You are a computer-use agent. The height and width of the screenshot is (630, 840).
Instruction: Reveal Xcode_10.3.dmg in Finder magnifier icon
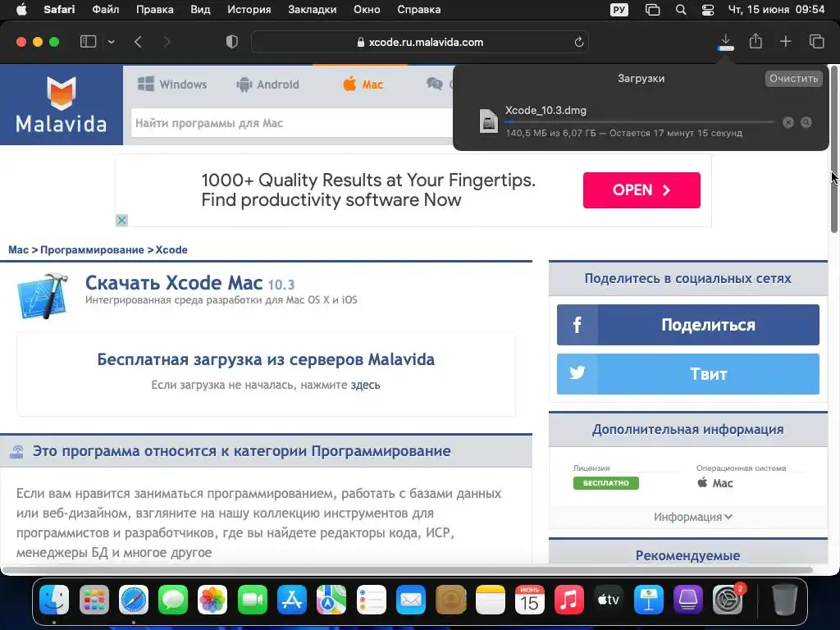(806, 122)
